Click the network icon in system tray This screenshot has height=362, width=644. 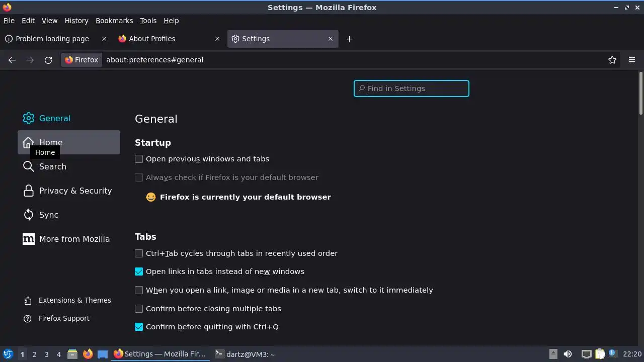(586, 354)
